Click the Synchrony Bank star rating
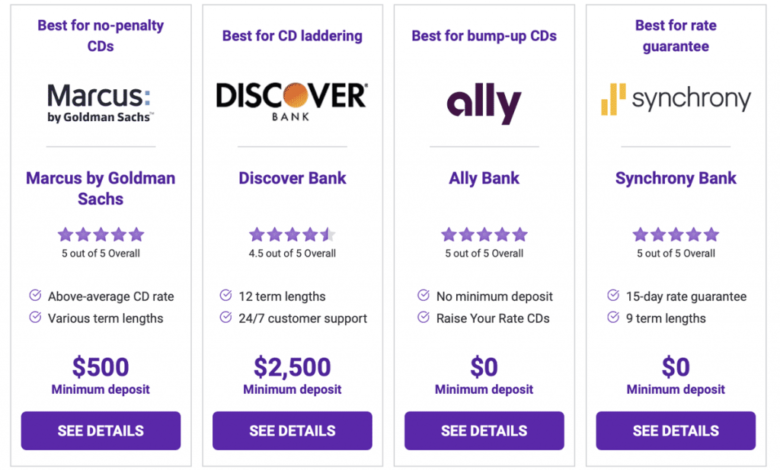The image size is (780, 470). pos(676,234)
